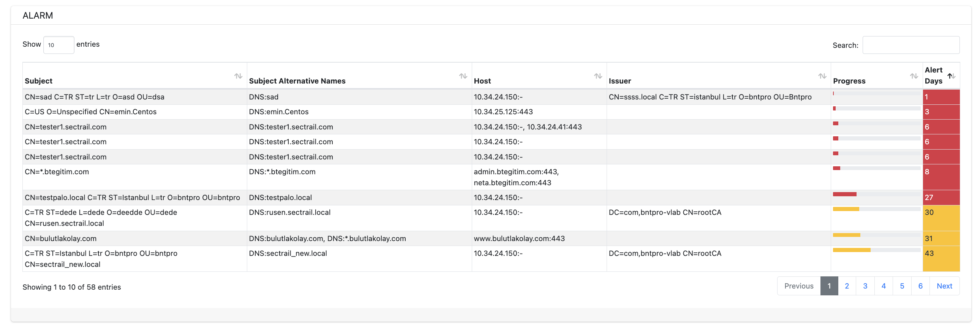This screenshot has height=328, width=980.
Task: Open page 4 in pagination
Action: [x=884, y=286]
